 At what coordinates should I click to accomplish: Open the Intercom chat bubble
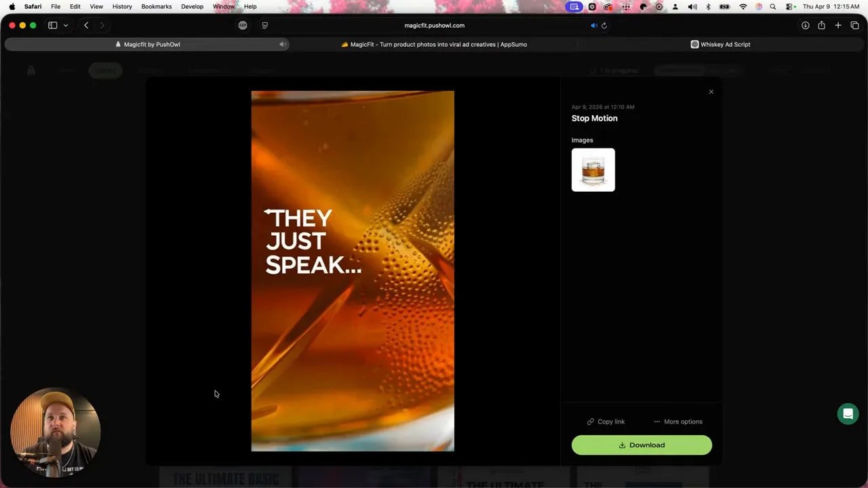coord(848,413)
